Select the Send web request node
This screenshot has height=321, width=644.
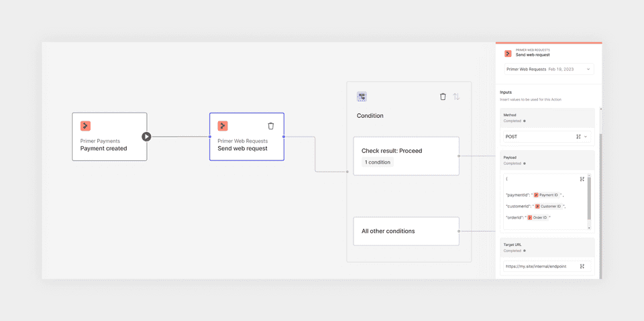pyautogui.click(x=247, y=137)
